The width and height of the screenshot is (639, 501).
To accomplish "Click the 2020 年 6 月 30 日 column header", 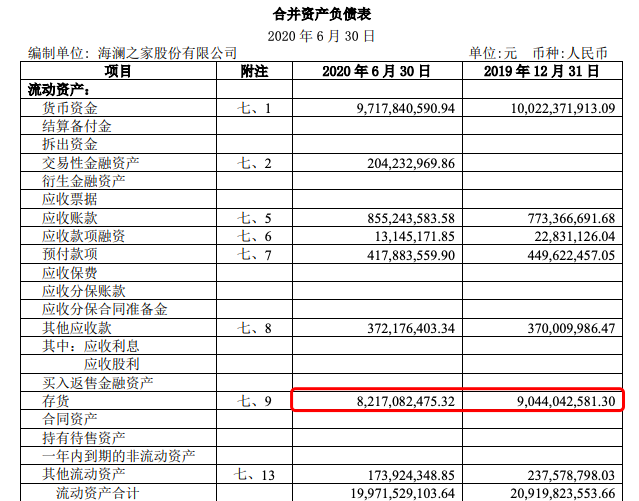I will (x=377, y=71).
